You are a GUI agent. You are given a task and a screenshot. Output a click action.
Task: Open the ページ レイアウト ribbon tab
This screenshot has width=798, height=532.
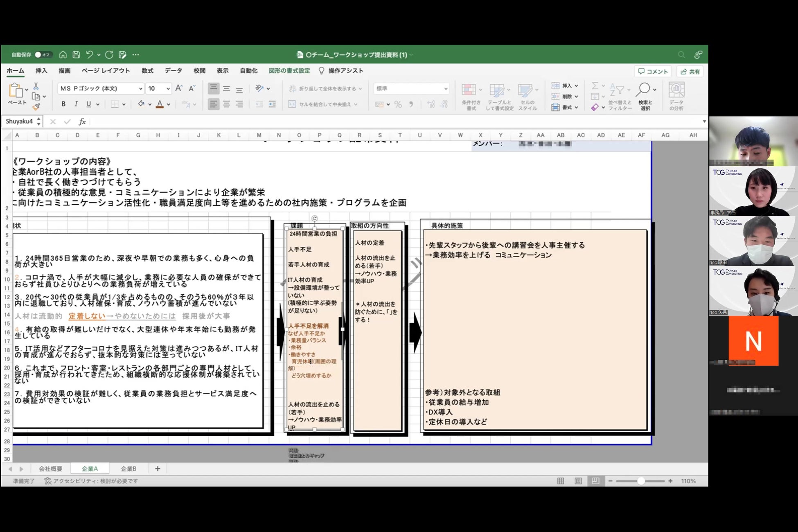point(106,71)
